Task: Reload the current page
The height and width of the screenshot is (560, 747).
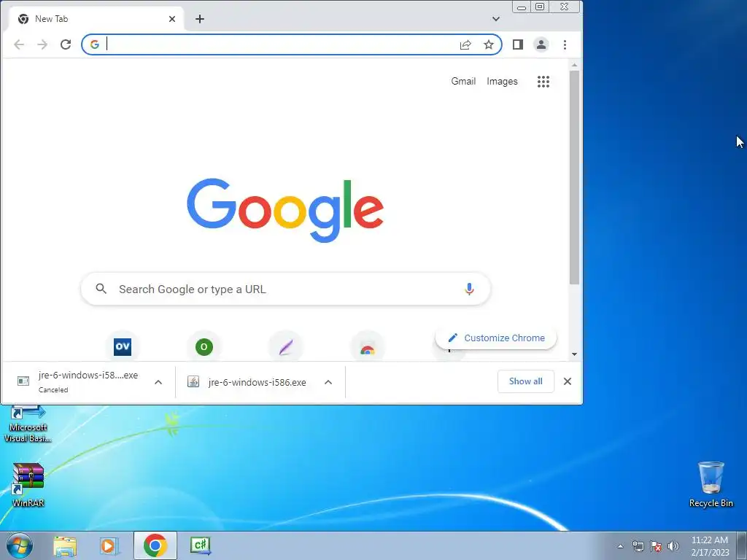Action: (x=66, y=44)
